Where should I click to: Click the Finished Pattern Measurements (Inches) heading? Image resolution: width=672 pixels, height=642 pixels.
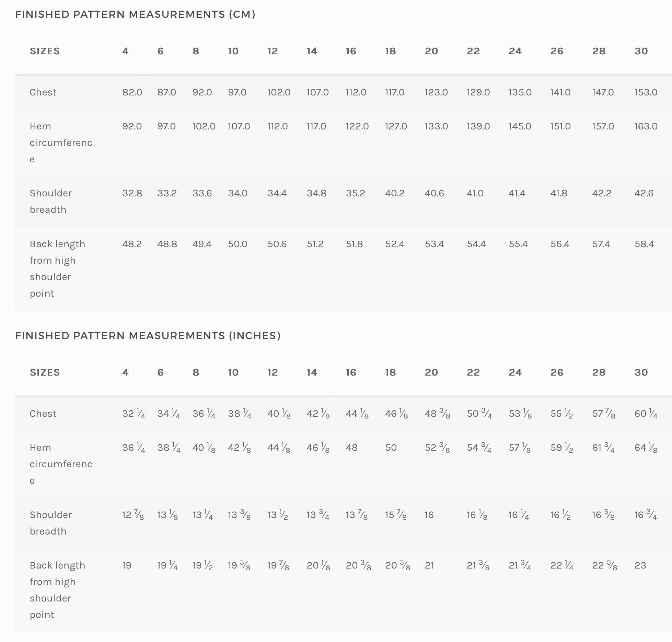tap(148, 336)
